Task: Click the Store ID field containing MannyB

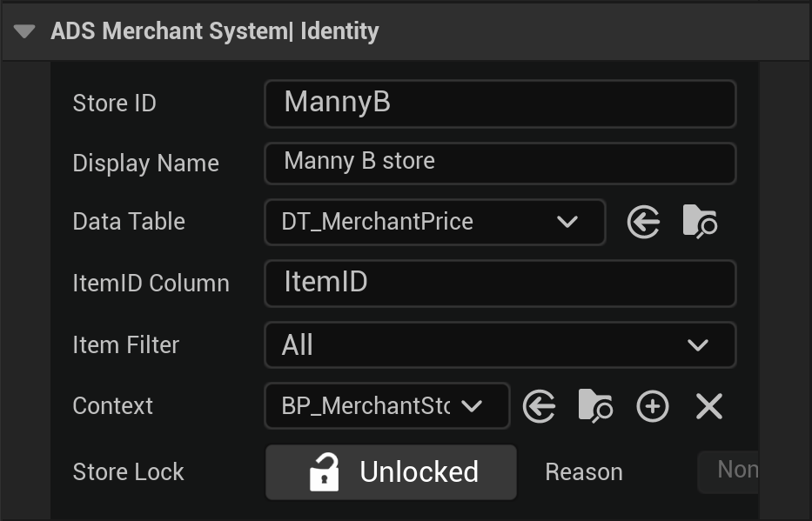Action: click(x=500, y=104)
